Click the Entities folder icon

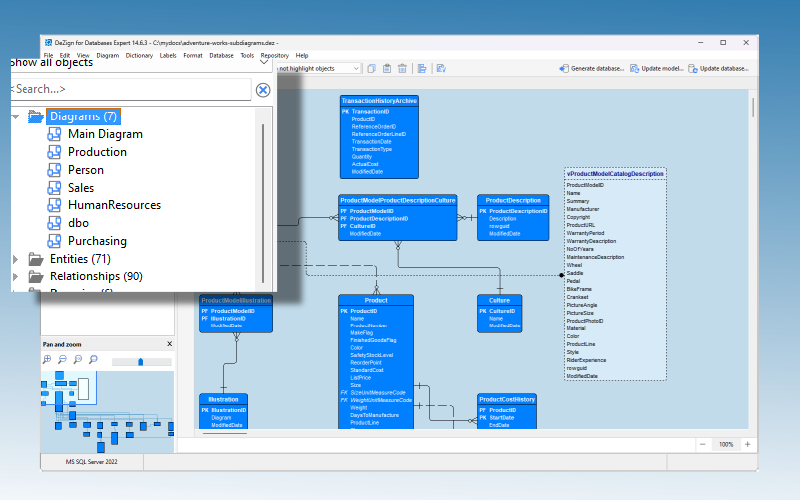[x=36, y=259]
